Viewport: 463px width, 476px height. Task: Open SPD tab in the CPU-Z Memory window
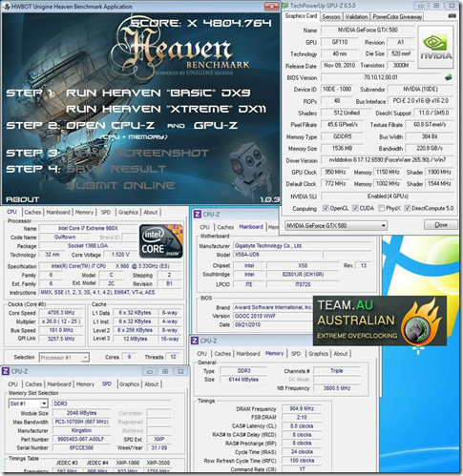(x=296, y=353)
